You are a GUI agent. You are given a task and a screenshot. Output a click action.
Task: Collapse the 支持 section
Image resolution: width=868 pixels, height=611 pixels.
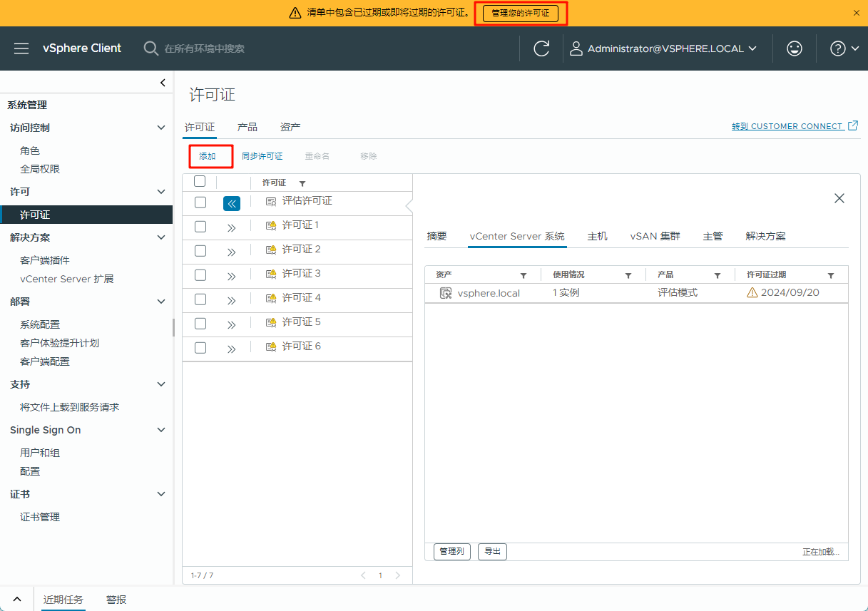point(161,384)
